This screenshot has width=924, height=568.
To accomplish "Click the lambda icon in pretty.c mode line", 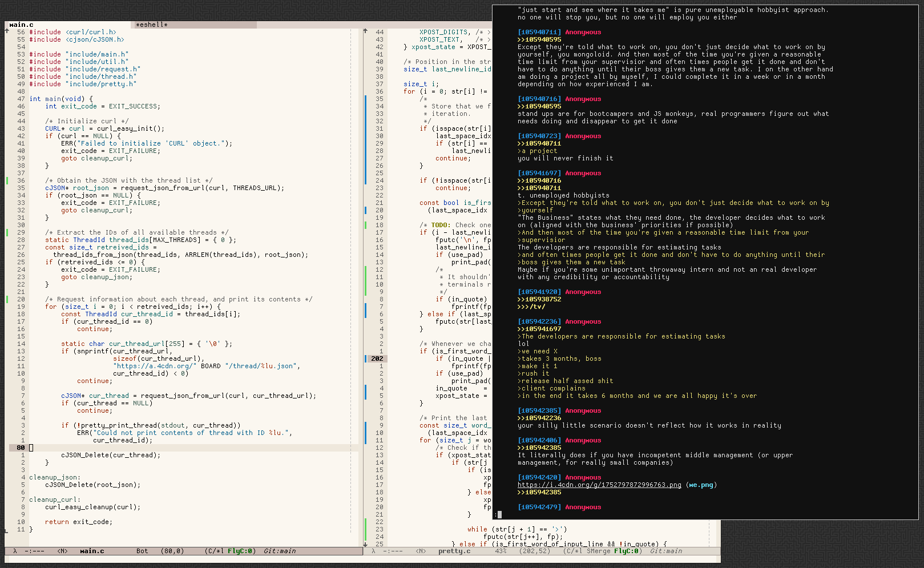I will pos(373,551).
